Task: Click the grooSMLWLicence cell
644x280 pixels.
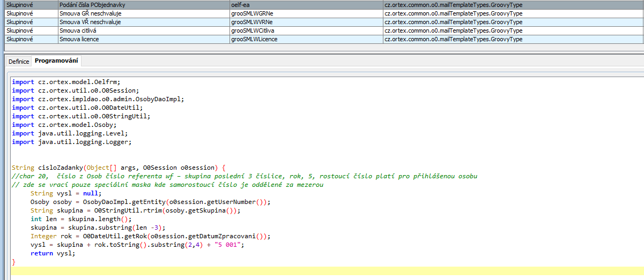Action: (x=254, y=39)
